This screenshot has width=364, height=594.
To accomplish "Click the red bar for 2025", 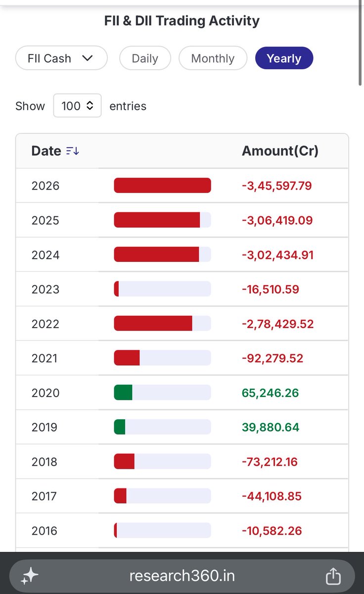I will click(157, 220).
